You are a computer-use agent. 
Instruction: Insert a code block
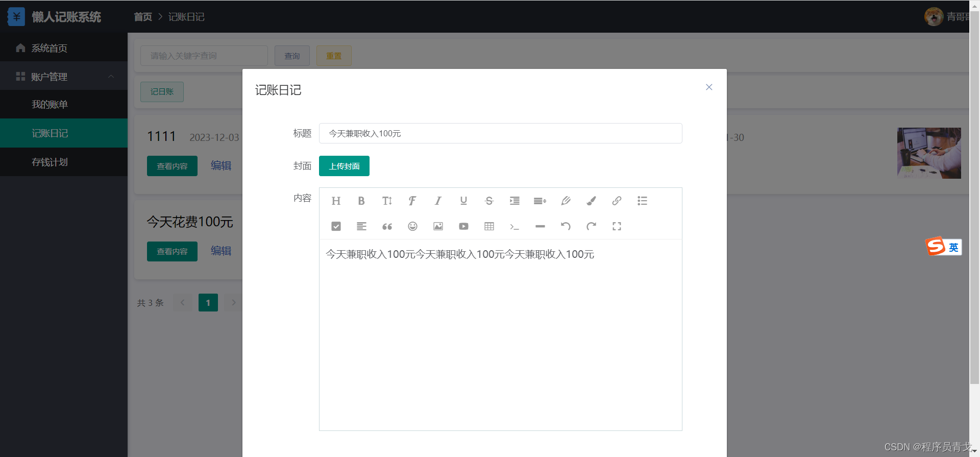click(514, 226)
